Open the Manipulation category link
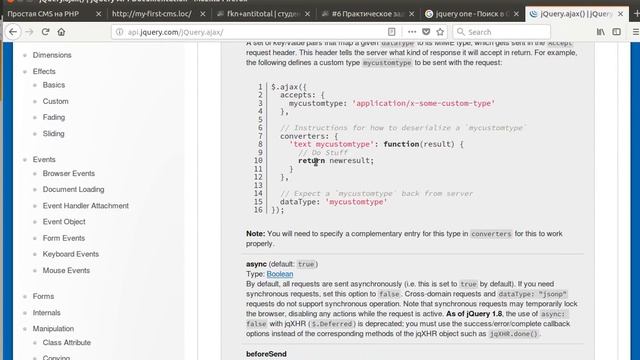The height and width of the screenshot is (360, 640). tap(53, 329)
